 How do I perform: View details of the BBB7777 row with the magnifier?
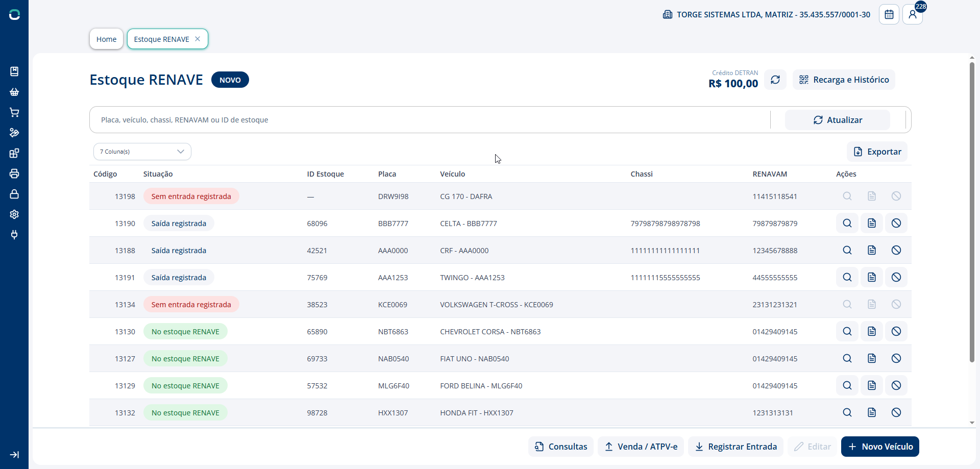[847, 223]
